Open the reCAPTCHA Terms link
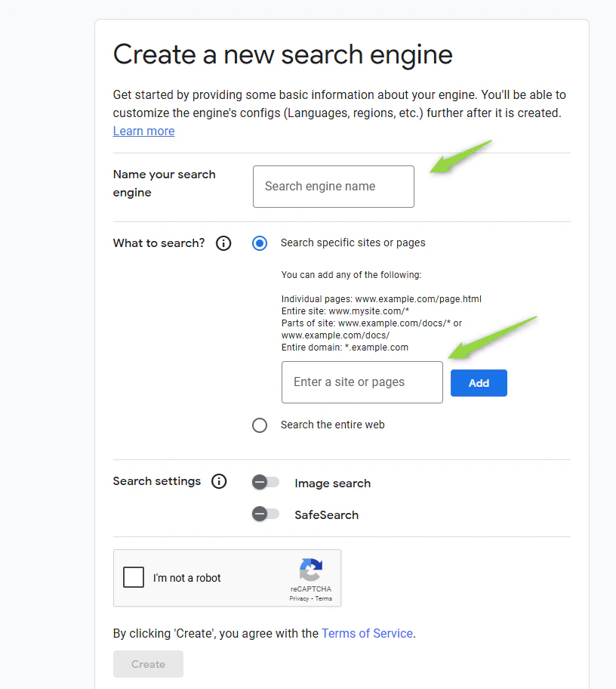This screenshot has height=689, width=616. point(324,598)
